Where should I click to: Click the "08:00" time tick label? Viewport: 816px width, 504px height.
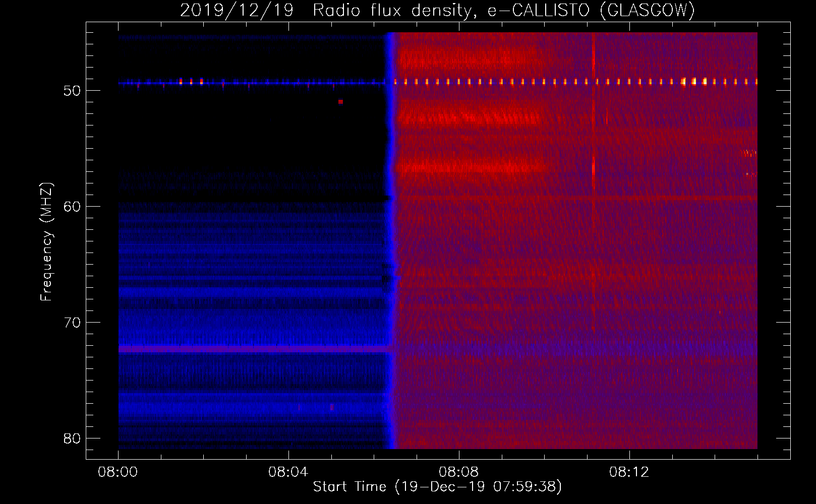coord(118,472)
